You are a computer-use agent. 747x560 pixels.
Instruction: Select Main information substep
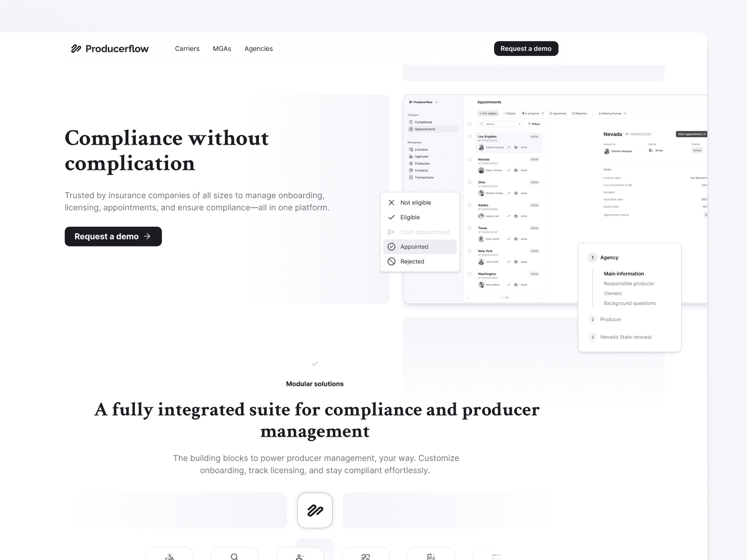[624, 274]
